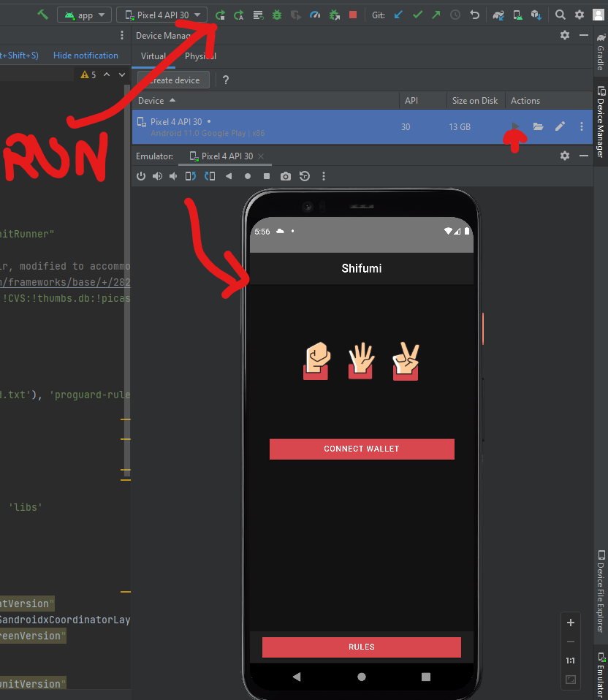Zoom in the emulator with plus button
The height and width of the screenshot is (700, 608).
[571, 623]
